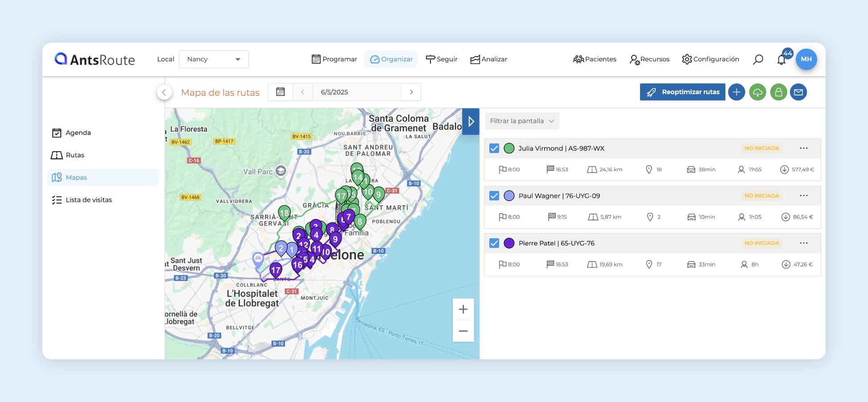Click the blue envelope send icon
The width and height of the screenshot is (868, 402).
coord(798,92)
